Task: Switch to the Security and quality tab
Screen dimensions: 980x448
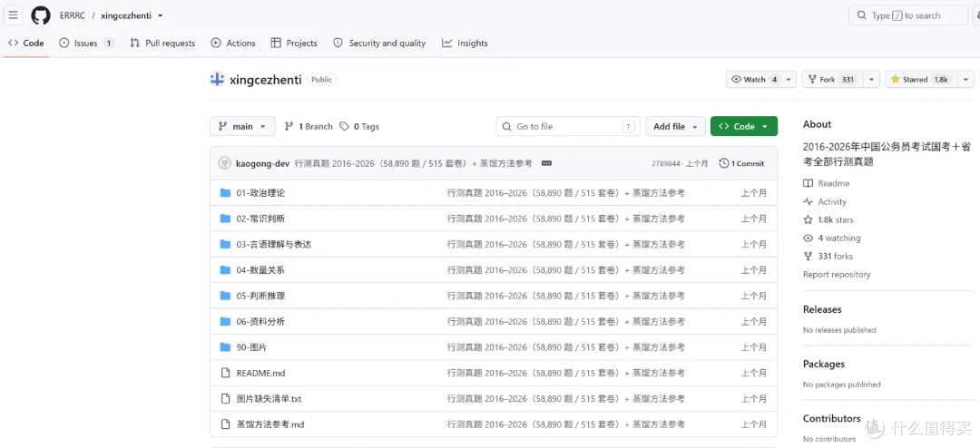Action: click(379, 44)
